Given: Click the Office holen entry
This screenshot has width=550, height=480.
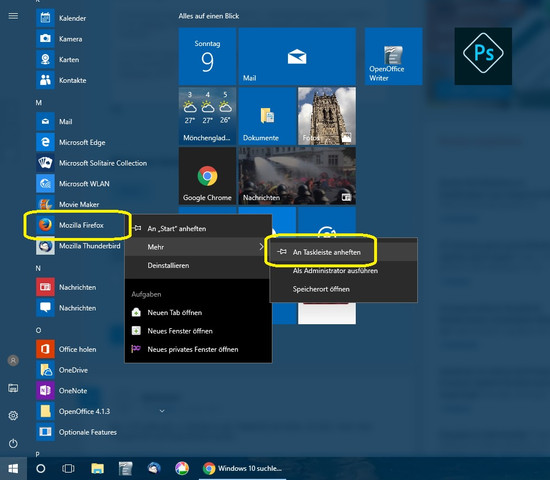Looking at the screenshot, I should [x=80, y=349].
